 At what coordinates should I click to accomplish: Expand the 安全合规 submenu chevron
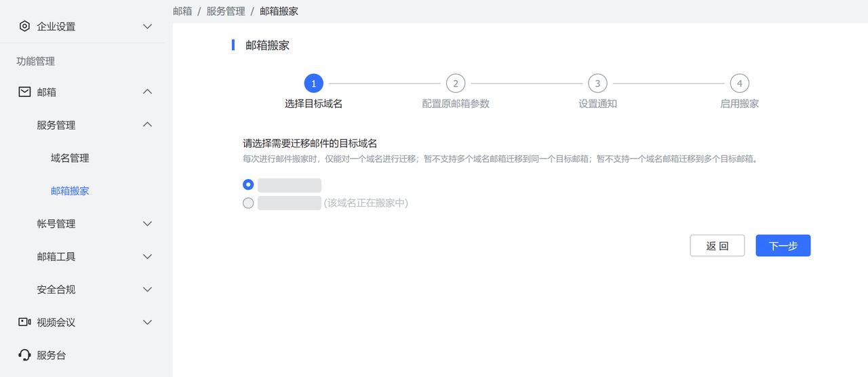click(x=147, y=290)
